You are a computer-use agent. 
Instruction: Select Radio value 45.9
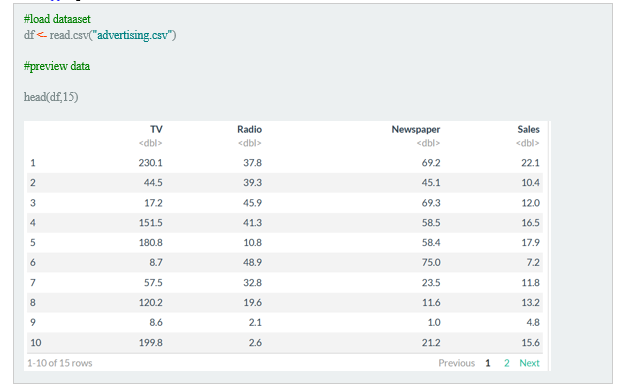pos(252,203)
